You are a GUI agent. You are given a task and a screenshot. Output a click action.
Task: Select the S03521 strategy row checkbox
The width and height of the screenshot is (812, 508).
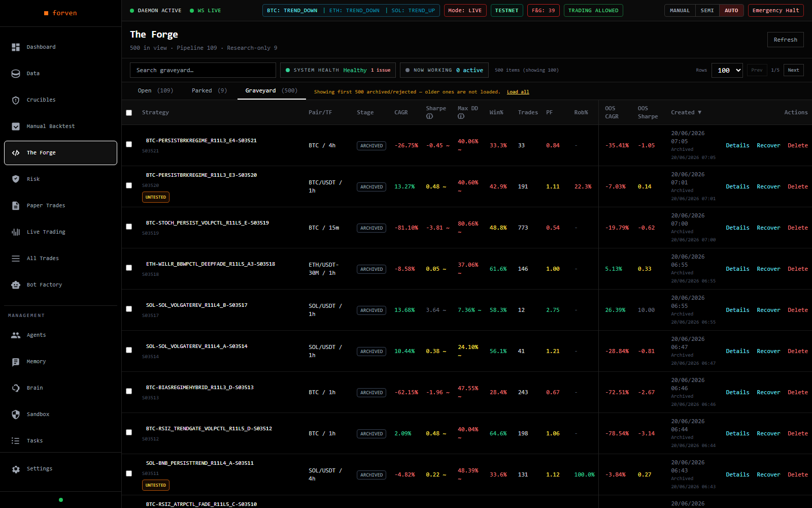coord(129,144)
